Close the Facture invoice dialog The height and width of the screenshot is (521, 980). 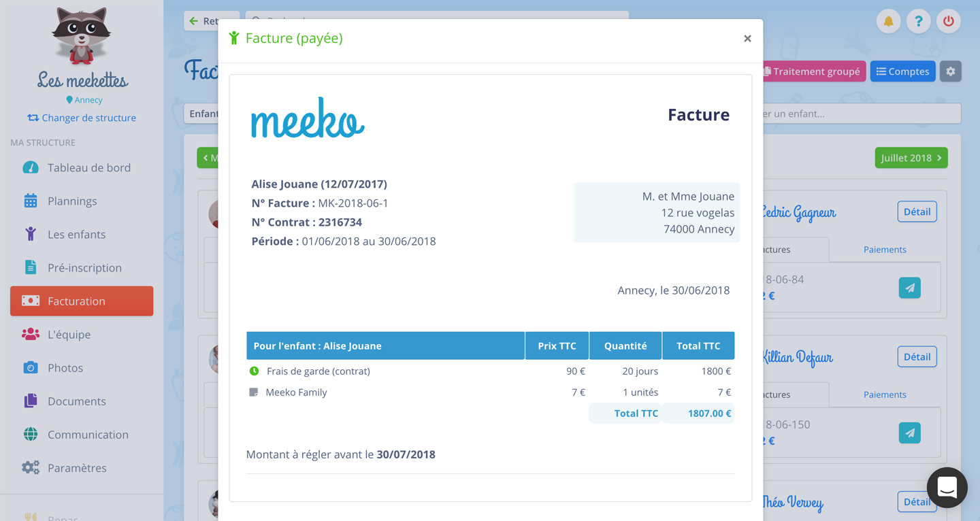coord(747,39)
